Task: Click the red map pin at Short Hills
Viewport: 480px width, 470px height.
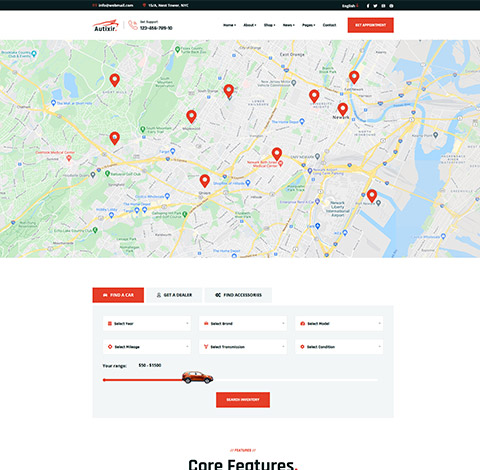Action: [114, 80]
